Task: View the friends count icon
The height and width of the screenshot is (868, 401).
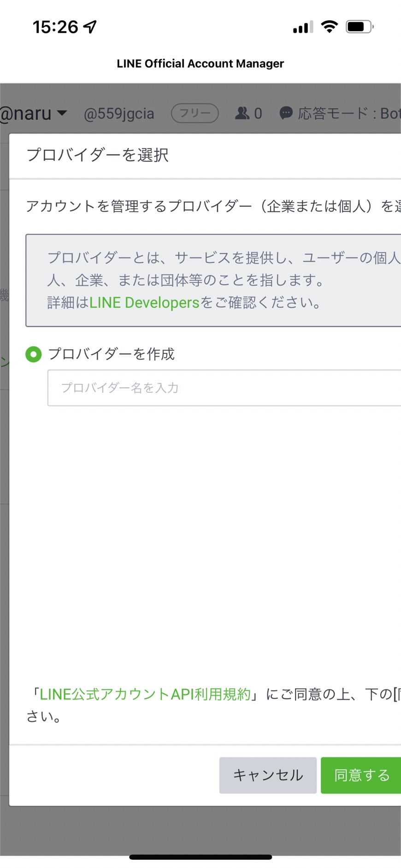Action: pyautogui.click(x=242, y=113)
